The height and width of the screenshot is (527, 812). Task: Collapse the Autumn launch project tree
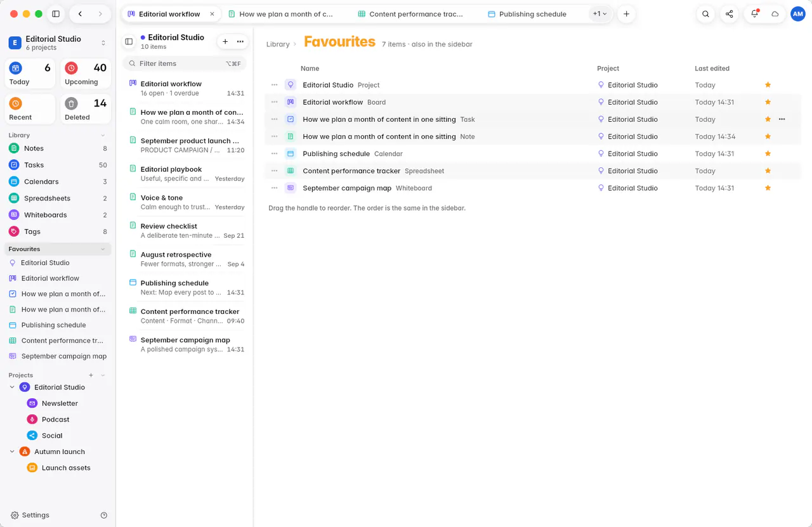click(x=12, y=452)
